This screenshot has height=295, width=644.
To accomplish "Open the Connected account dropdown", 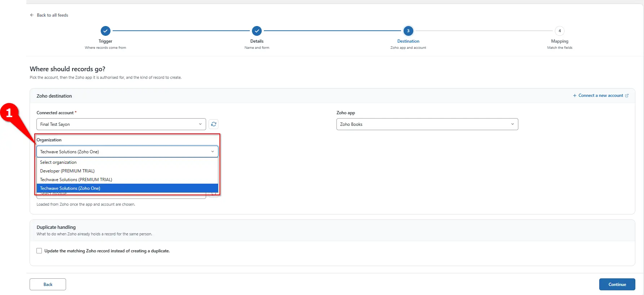I will tap(121, 124).
